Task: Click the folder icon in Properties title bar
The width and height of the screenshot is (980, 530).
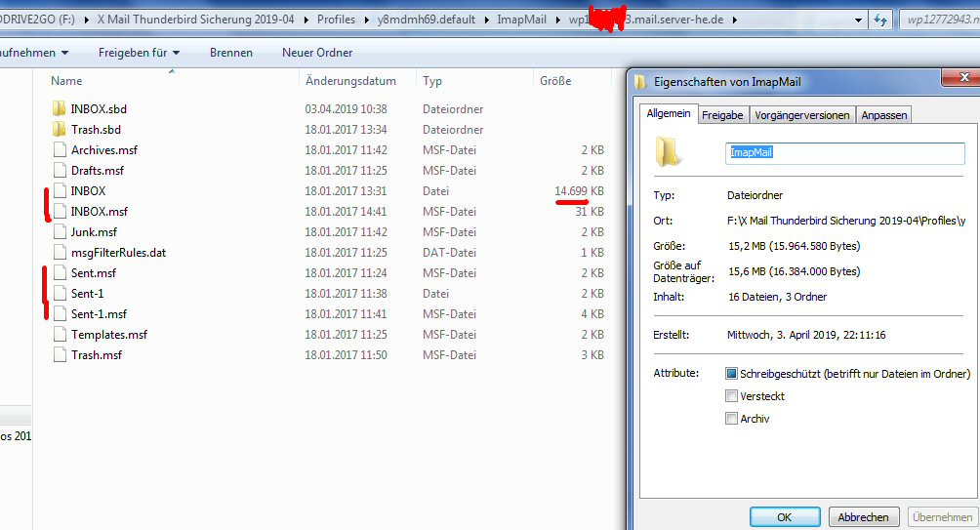Action: pyautogui.click(x=640, y=82)
